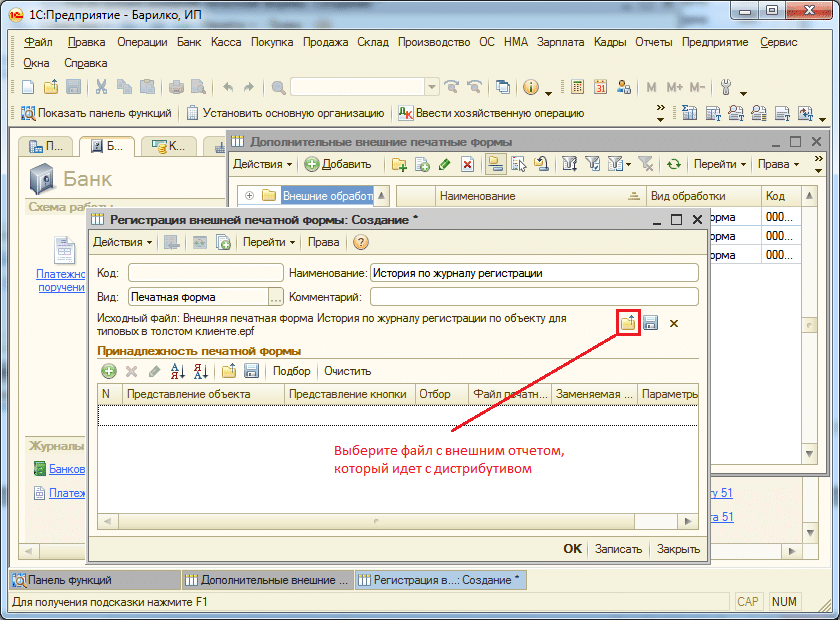Open the Отчеты menu
This screenshot has height=620, width=840.
653,42
